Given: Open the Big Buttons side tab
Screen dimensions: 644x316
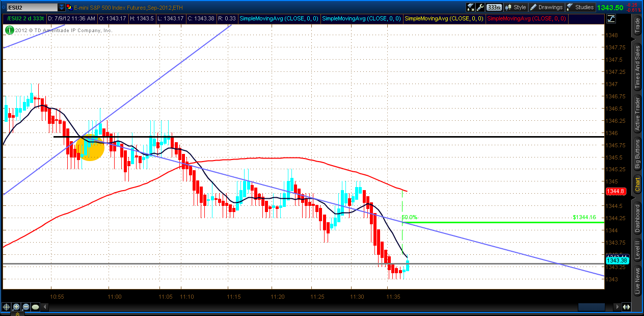Looking at the screenshot, I should pyautogui.click(x=637, y=154).
